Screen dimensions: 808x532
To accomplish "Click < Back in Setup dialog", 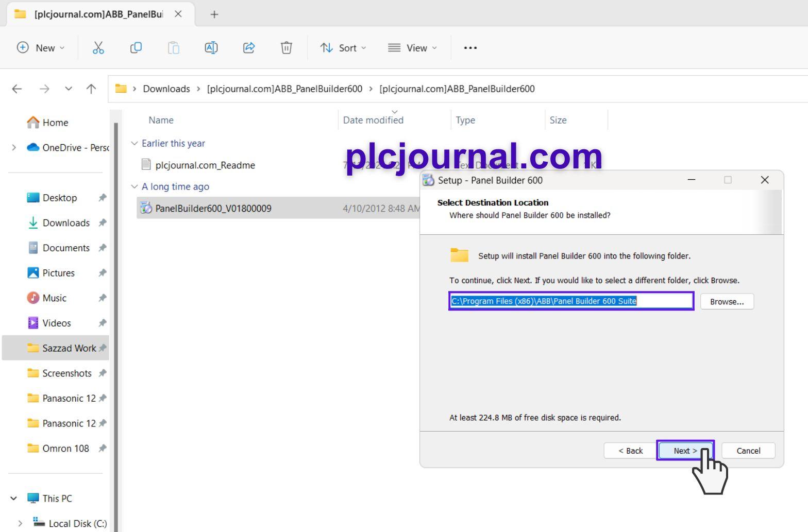I will (x=631, y=451).
